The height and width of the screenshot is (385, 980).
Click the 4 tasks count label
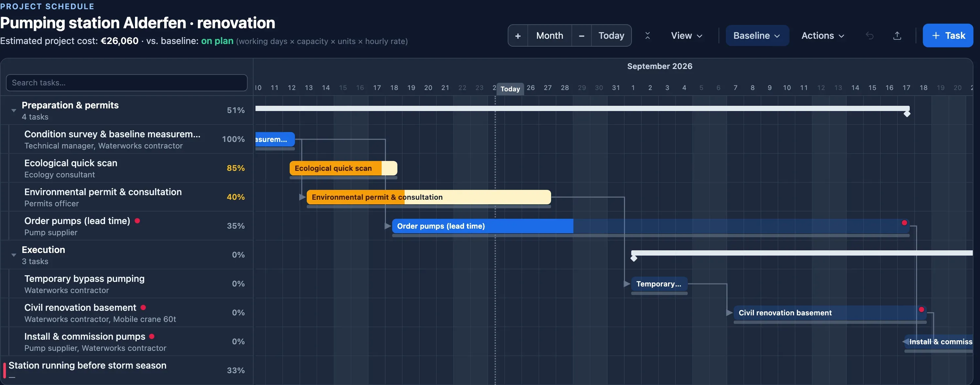click(35, 117)
